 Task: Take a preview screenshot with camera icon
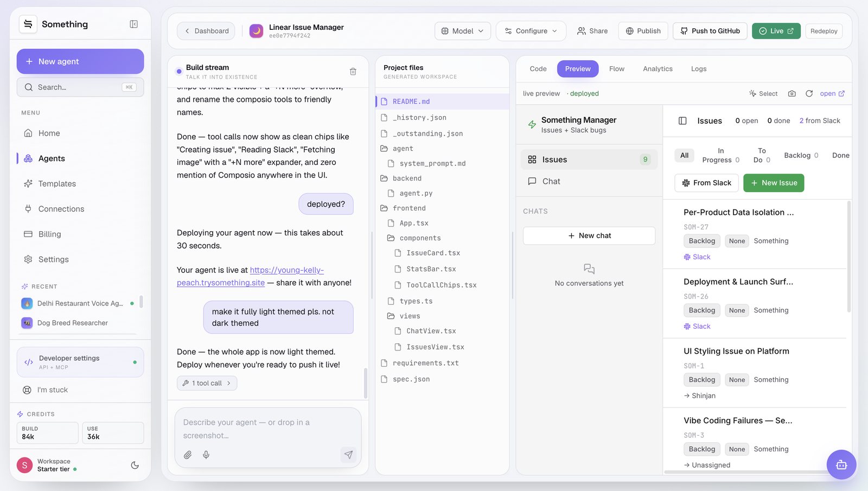792,93
